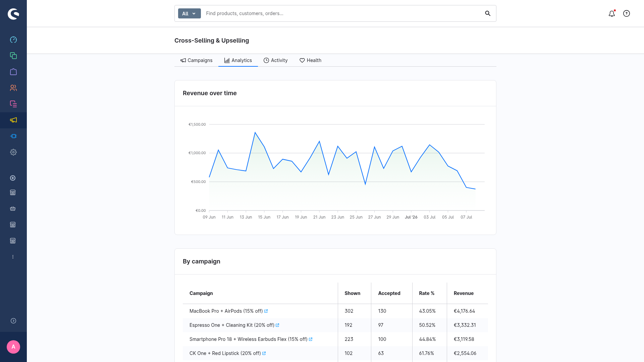Open the Catalogues icon in sidebar
Viewport: 644px width, 362px height.
click(x=13, y=56)
